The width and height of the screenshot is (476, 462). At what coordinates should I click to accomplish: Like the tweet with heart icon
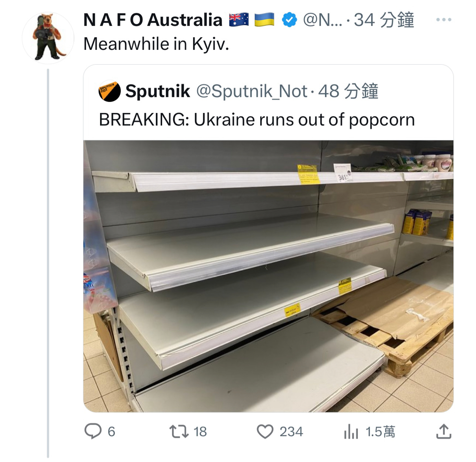265,432
